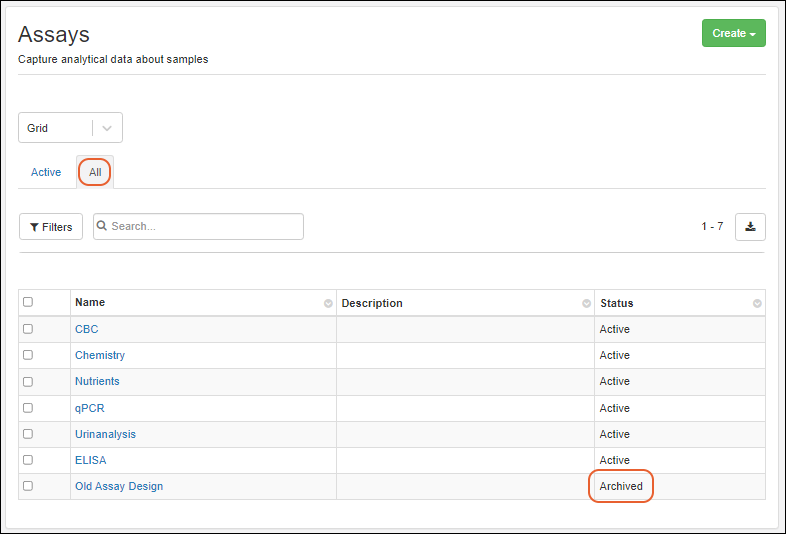Check the Urinanalysis row checkbox
This screenshot has width=786, height=534.
tap(28, 434)
